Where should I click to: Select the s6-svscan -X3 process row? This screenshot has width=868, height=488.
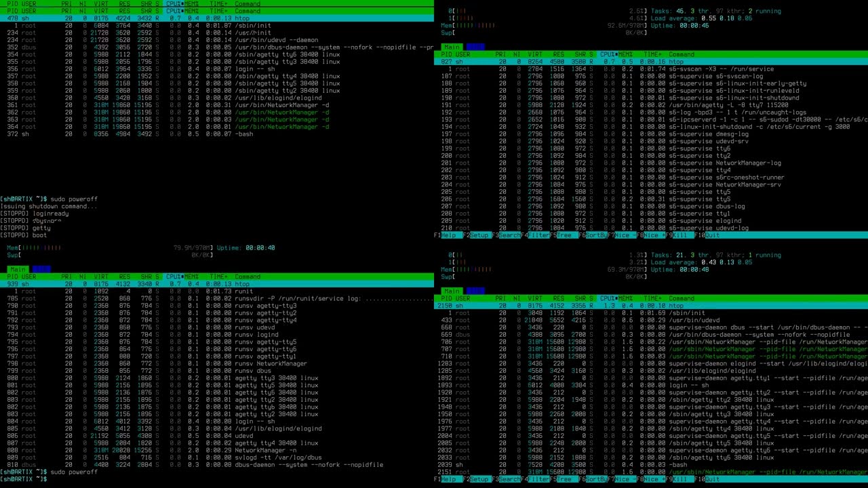(x=651, y=69)
